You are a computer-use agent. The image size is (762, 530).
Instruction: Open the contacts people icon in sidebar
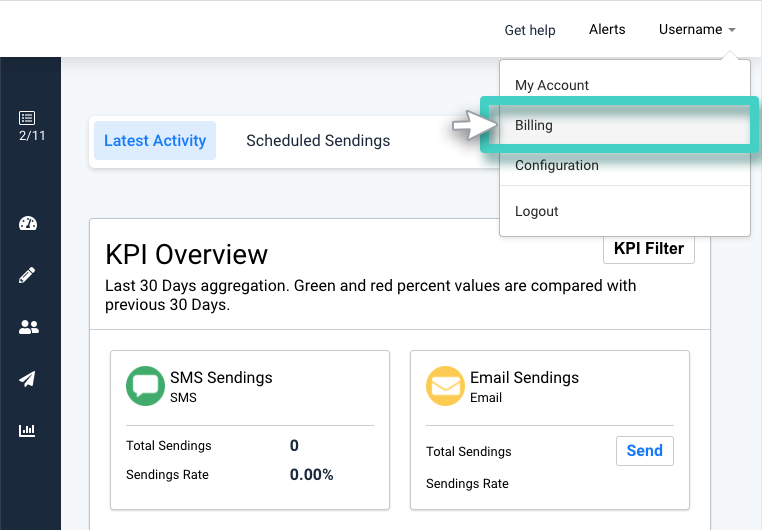coord(29,327)
